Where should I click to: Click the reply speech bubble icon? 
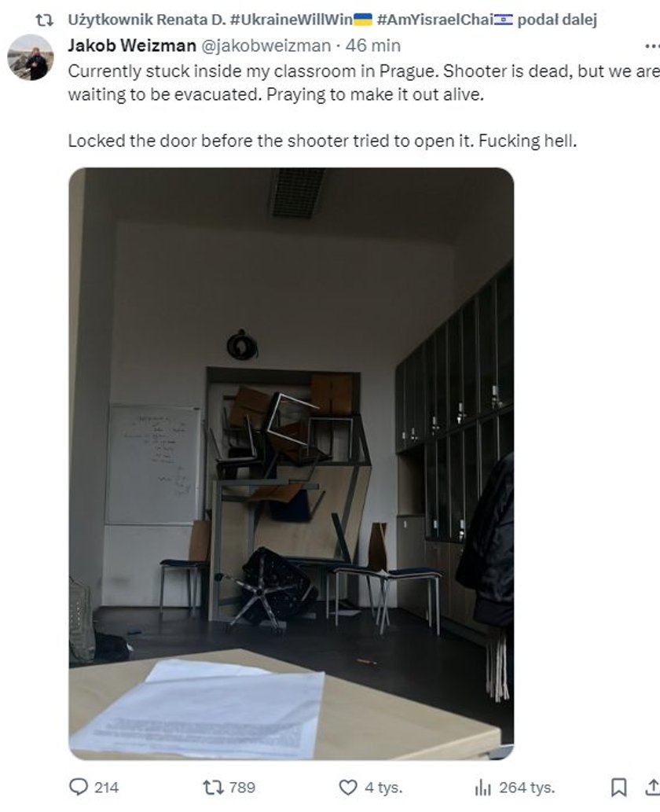pyautogui.click(x=79, y=787)
